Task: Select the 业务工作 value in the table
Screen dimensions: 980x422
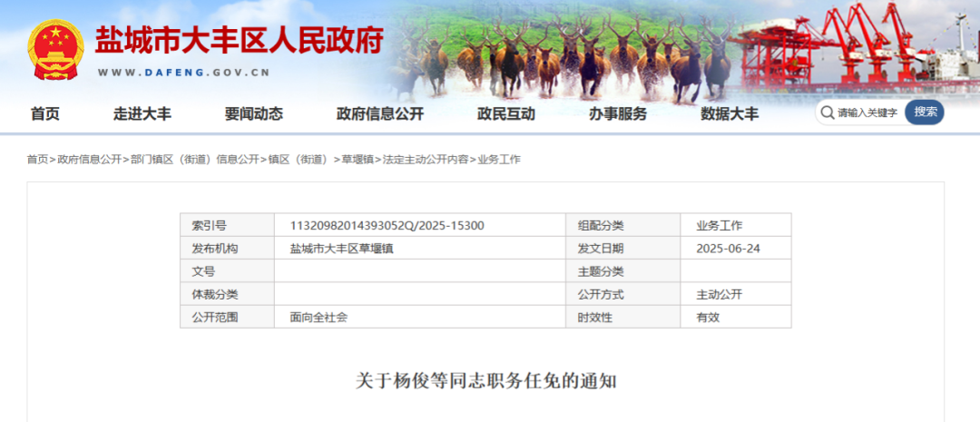Action: tap(720, 226)
